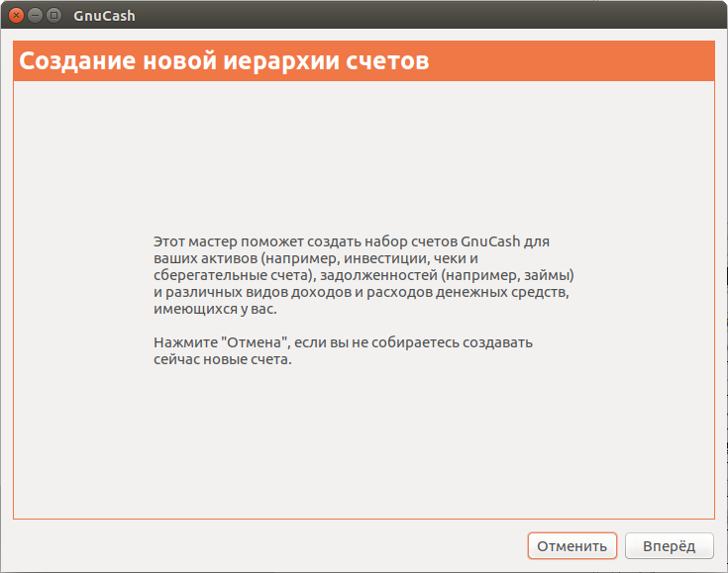Image resolution: width=728 pixels, height=573 pixels.
Task: Close the GnuCash window
Action: 16,15
